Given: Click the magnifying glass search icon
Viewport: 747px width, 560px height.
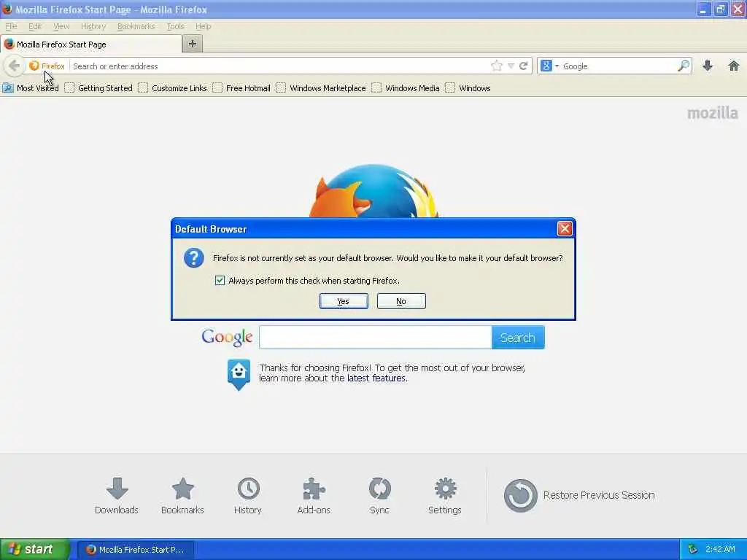Looking at the screenshot, I should (x=684, y=66).
